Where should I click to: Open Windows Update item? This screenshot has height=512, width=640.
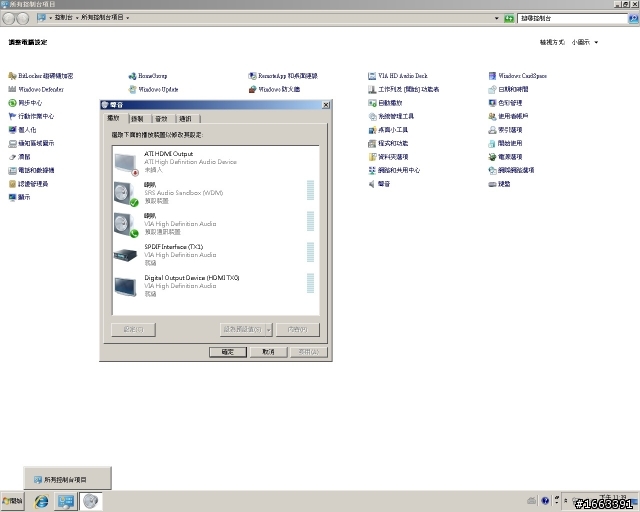tap(153, 89)
